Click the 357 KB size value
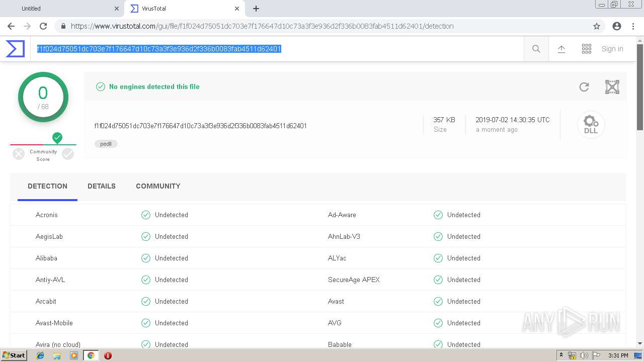Viewport: 644px width, 362px height. coord(444,120)
